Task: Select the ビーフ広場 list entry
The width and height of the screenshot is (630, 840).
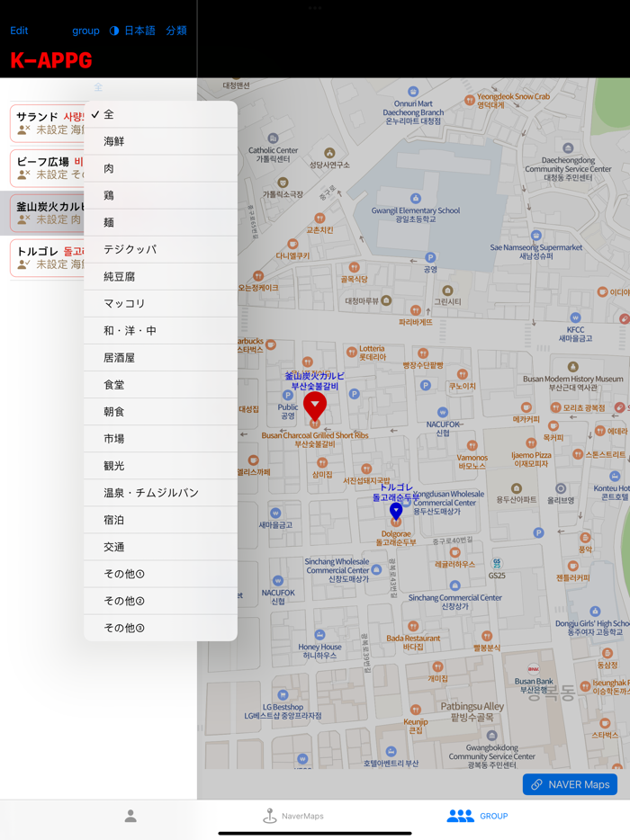Action: pos(47,168)
